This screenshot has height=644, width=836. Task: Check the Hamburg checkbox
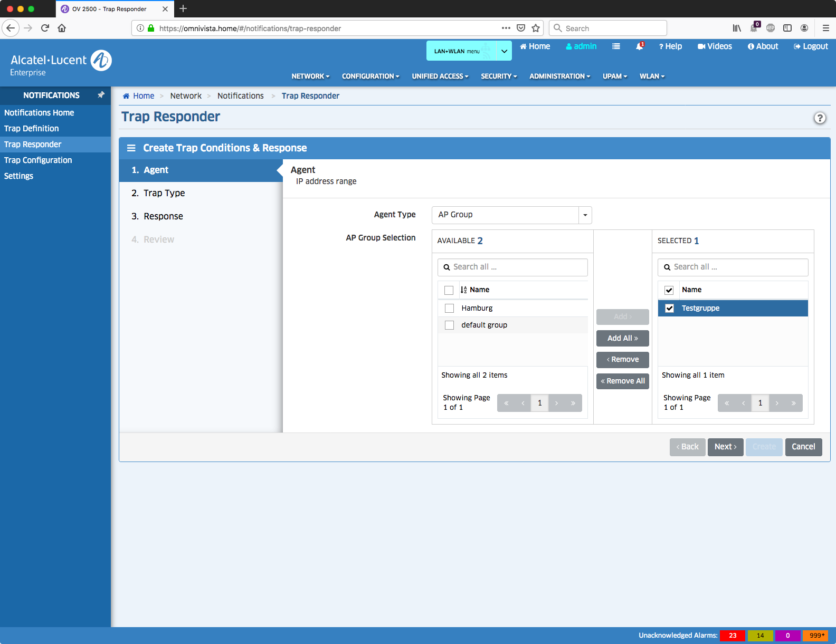point(450,309)
